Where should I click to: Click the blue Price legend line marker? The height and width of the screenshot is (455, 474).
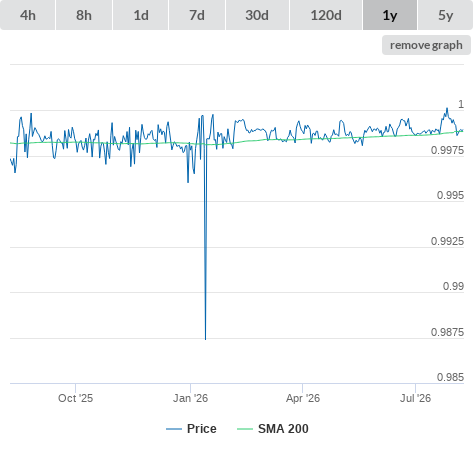click(x=174, y=429)
